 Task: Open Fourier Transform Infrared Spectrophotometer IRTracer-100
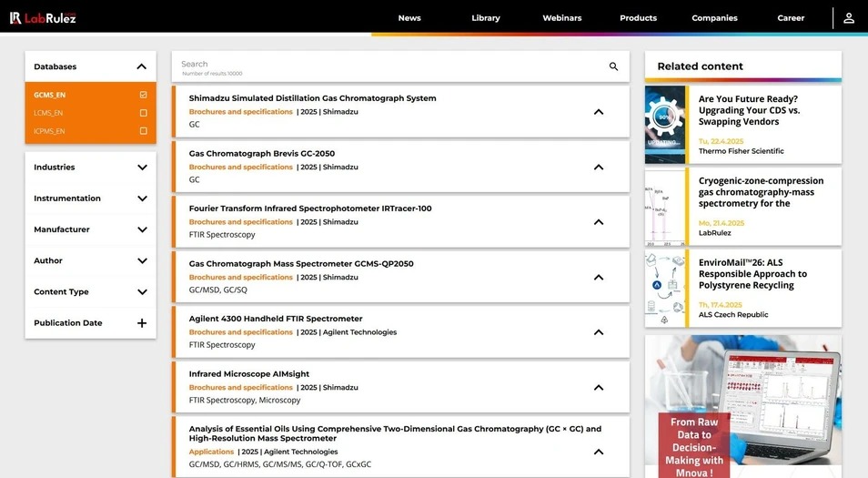pyautogui.click(x=310, y=208)
